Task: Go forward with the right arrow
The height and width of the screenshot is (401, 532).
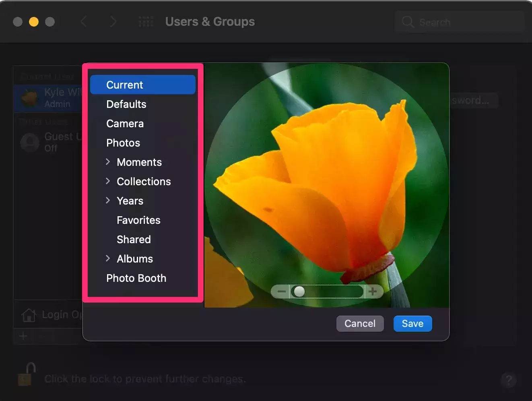Action: (113, 22)
